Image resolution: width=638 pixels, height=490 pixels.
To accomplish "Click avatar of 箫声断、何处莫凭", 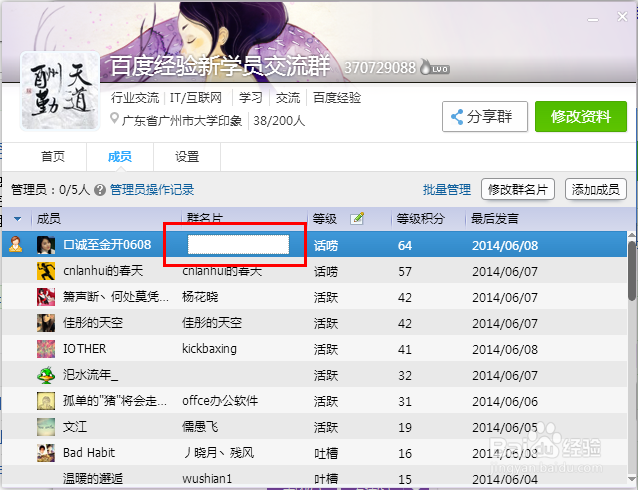I will point(46,297).
